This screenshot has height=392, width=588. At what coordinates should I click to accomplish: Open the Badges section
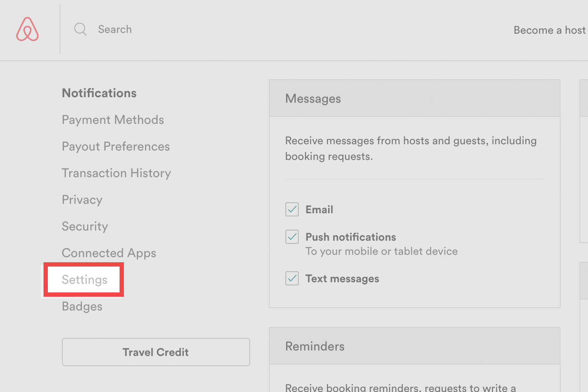(x=82, y=306)
